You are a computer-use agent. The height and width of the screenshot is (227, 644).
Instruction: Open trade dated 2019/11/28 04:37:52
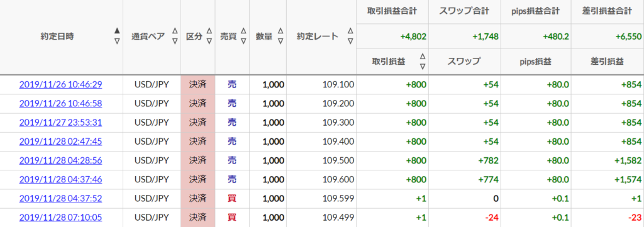60,198
